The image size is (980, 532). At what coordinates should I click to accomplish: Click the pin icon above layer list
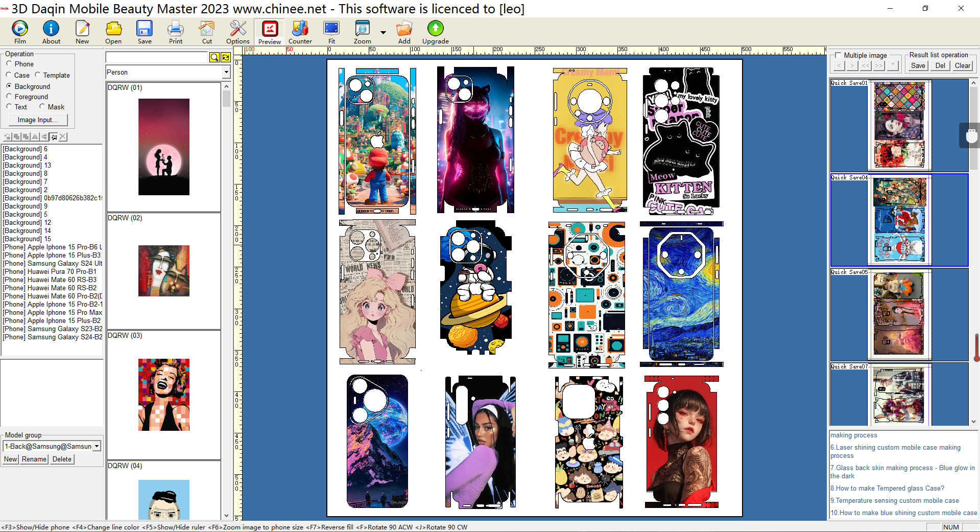[54, 136]
